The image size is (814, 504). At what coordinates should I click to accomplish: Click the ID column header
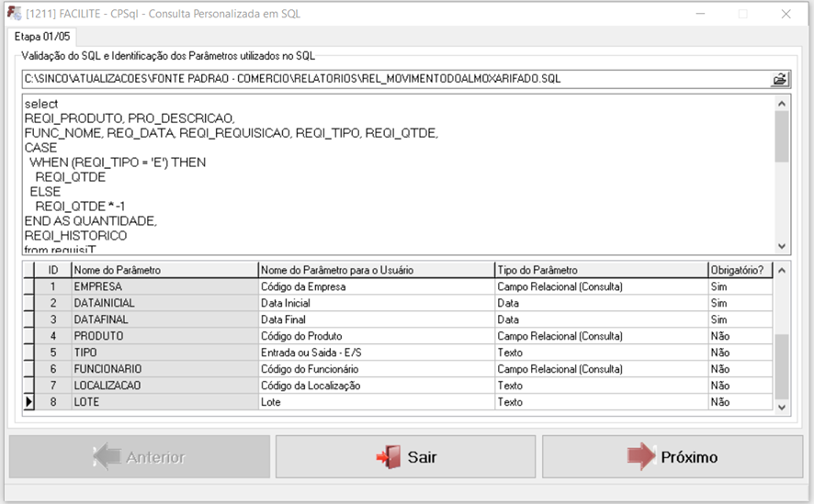click(x=53, y=270)
